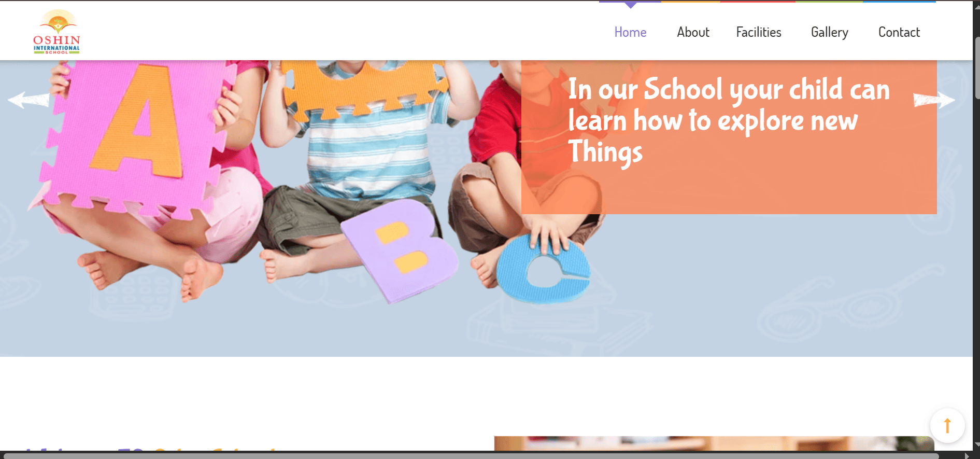980x459 pixels.
Task: Click the vertical scrollbar down arrow
Action: coord(977,446)
